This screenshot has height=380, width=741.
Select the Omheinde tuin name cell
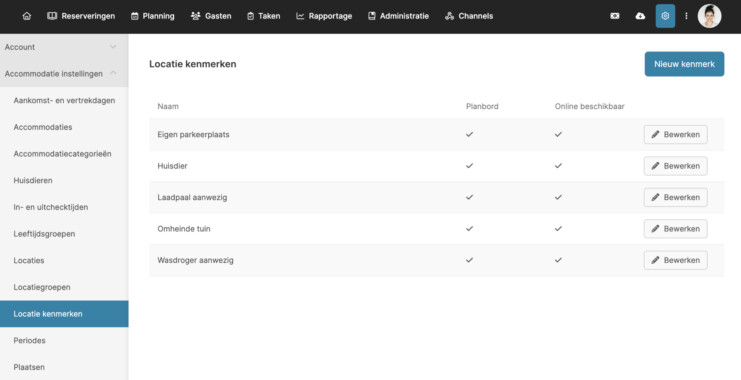[184, 229]
